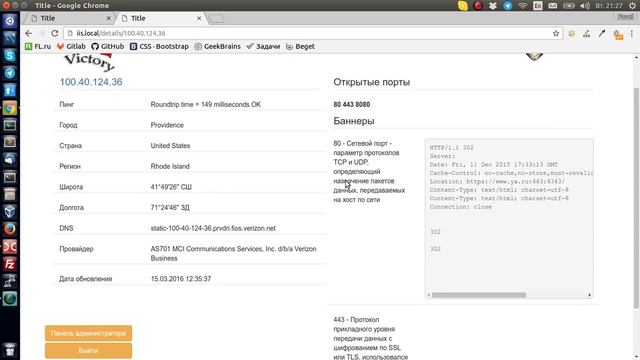Viewport: 640px width, 360px height.
Task: Open a new browser tab
Action: point(216,18)
